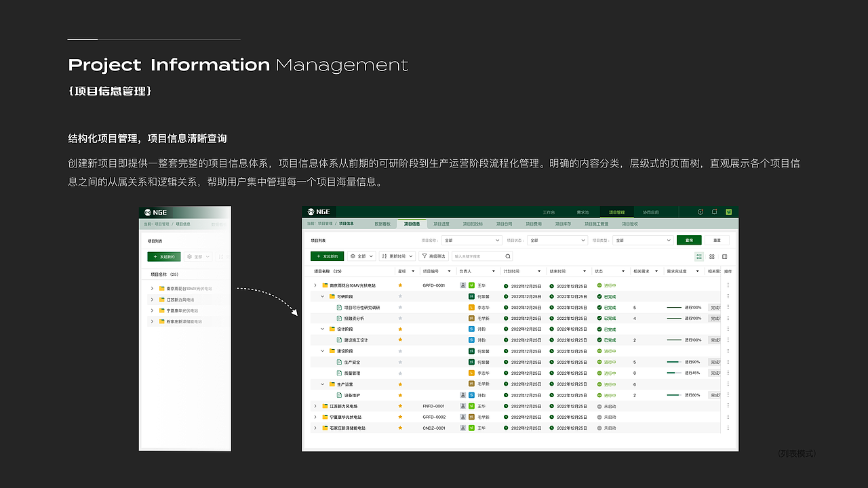The image size is (868, 488).
Task: Click folder icon of 江苏新力风电场 in left panel
Action: [163, 300]
